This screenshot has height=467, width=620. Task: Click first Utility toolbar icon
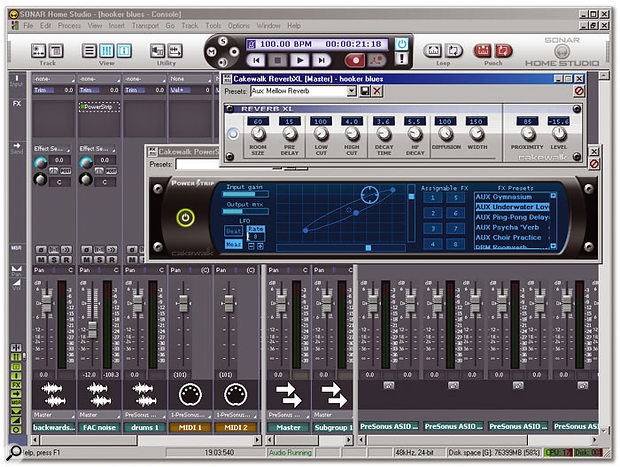[x=157, y=51]
